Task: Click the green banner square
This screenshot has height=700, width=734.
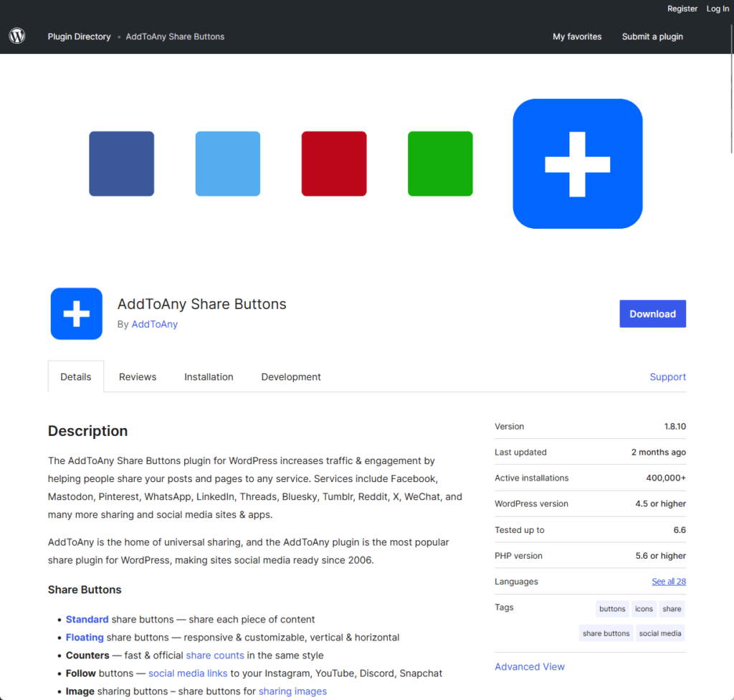Action: pos(440,164)
